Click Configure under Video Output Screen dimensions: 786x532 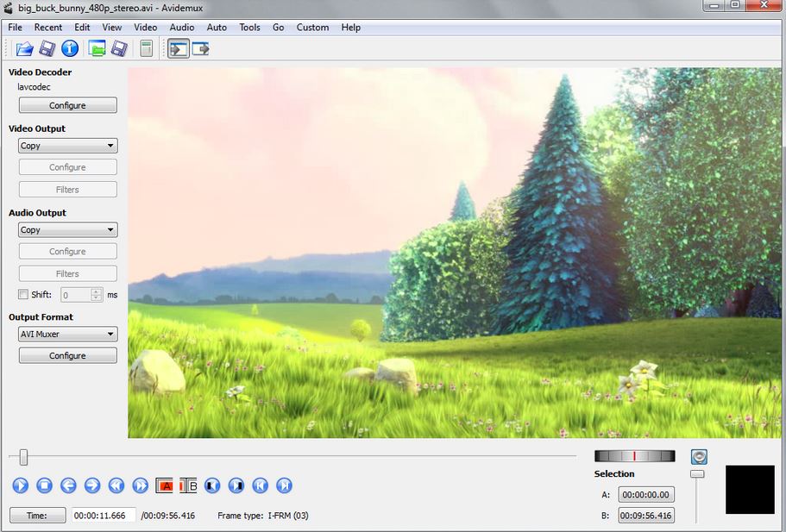[67, 166]
